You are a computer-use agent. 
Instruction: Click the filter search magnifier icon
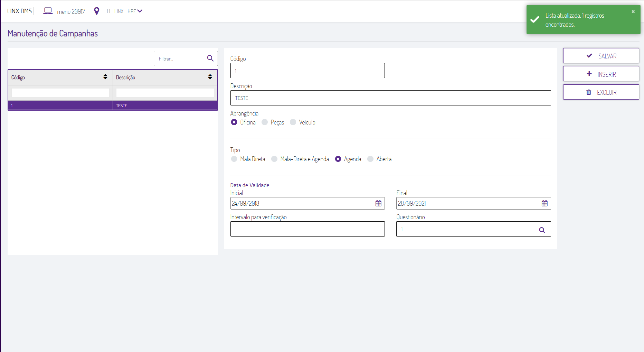pyautogui.click(x=210, y=58)
